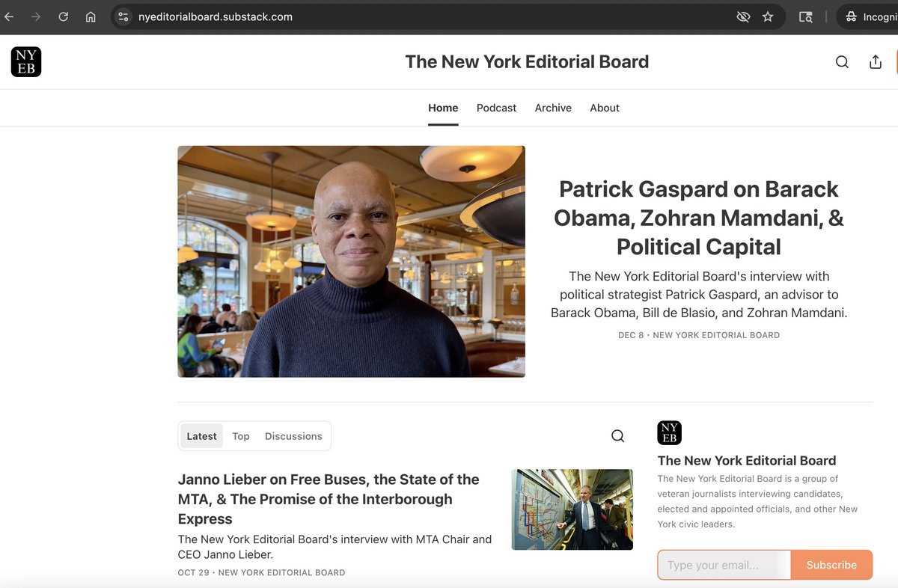
Task: Click the tracking protection eye icon
Action: pyautogui.click(x=743, y=16)
